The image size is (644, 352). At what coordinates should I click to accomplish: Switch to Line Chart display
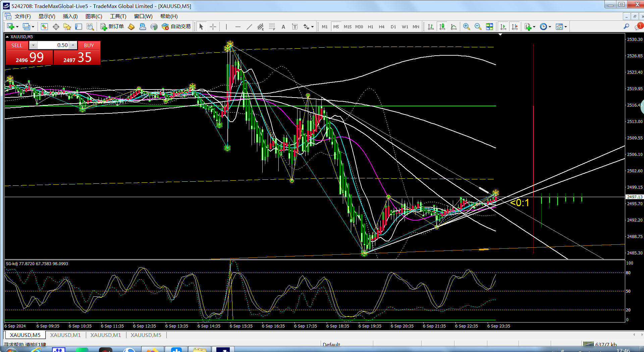pos(453,27)
